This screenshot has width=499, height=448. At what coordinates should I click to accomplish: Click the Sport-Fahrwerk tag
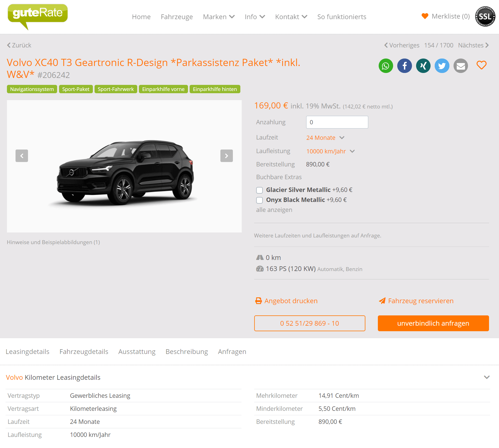coord(116,89)
